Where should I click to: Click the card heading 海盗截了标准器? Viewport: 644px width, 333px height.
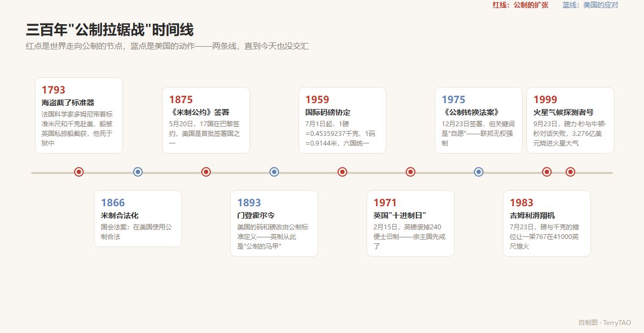tap(68, 103)
